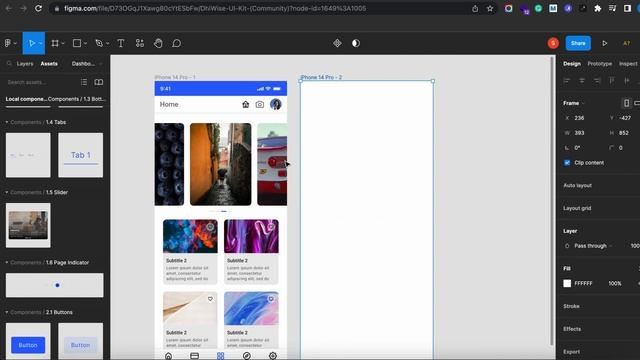Click the Fill opacity 100% field
Viewport: 640px width, 360px height.
(x=615, y=283)
